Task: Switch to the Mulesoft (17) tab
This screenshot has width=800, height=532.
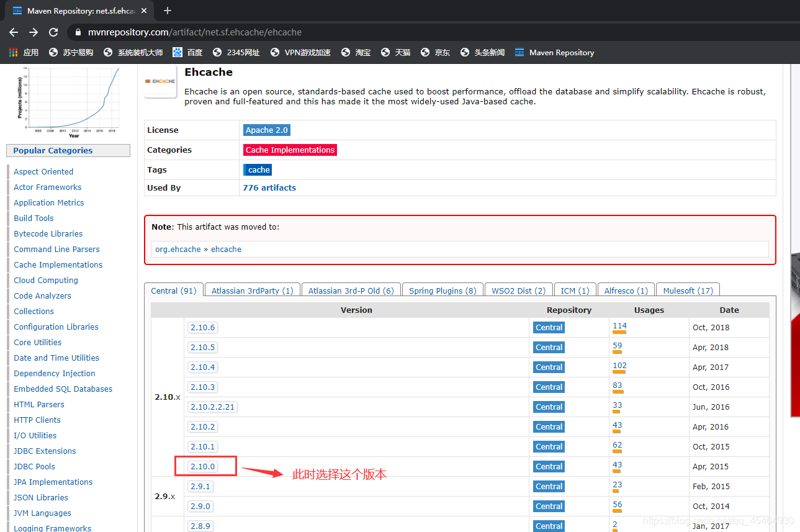Action: coord(688,291)
